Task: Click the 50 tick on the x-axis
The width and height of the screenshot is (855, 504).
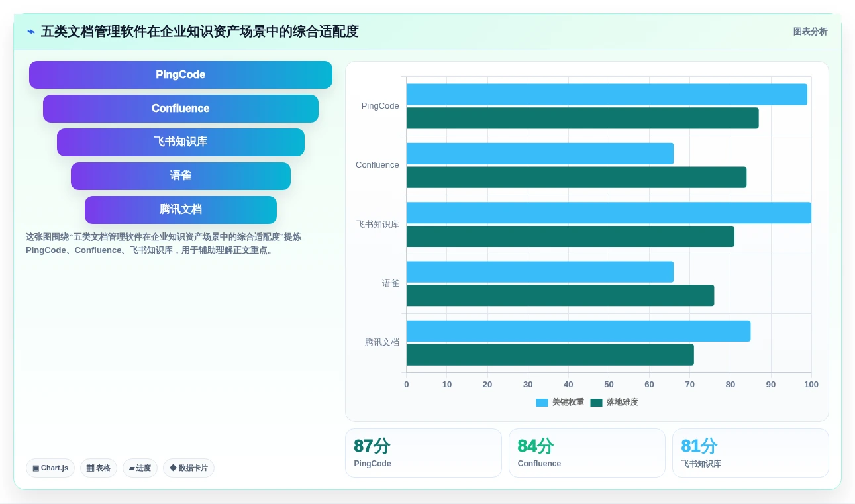Action: click(609, 385)
